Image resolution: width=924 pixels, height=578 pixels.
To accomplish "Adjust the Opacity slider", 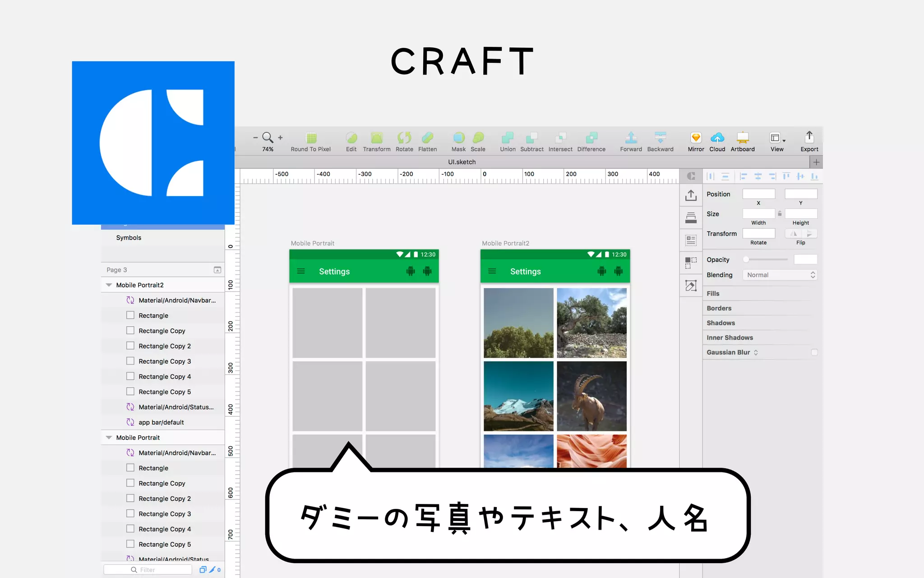I will tap(766, 259).
